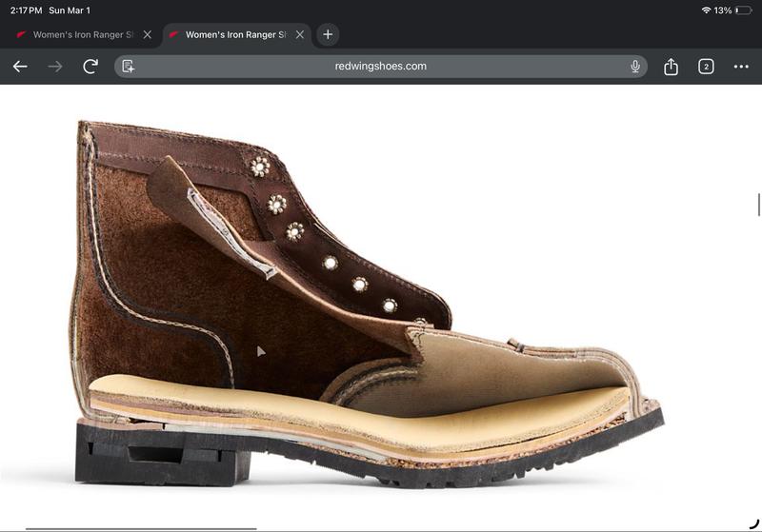Viewport: 762px width, 532px height.
Task: Open the three-dot browser menu
Action: click(x=741, y=67)
